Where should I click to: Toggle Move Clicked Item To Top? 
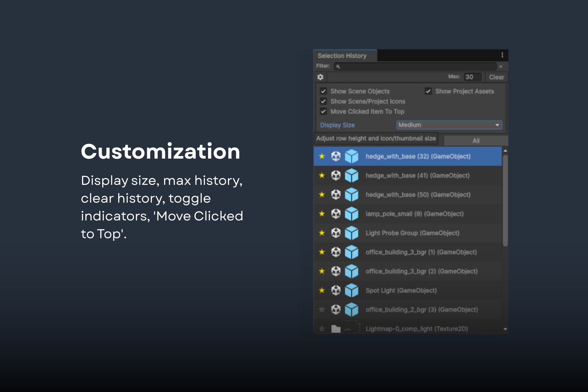coord(324,112)
